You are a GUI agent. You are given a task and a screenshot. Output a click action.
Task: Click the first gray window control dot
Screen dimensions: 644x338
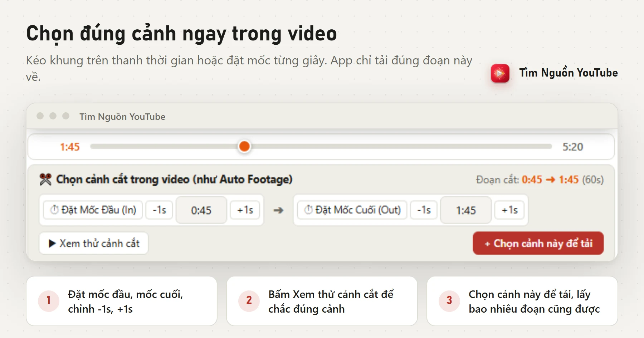(x=40, y=116)
